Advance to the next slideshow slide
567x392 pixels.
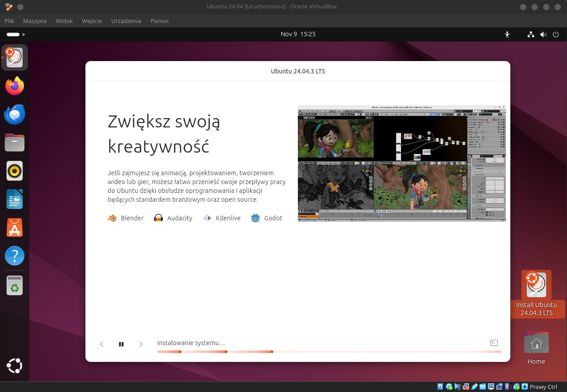click(141, 344)
